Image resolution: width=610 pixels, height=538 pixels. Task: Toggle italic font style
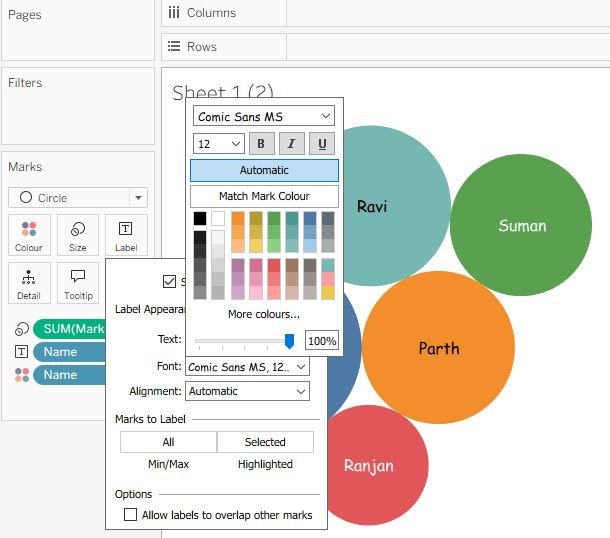pyautogui.click(x=291, y=144)
